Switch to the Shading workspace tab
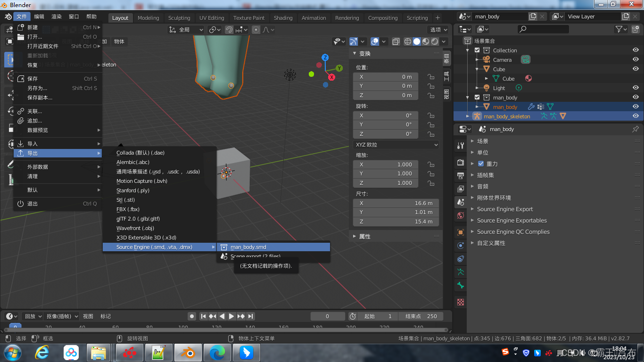Screen dimensions: 644x362 tap(283, 18)
